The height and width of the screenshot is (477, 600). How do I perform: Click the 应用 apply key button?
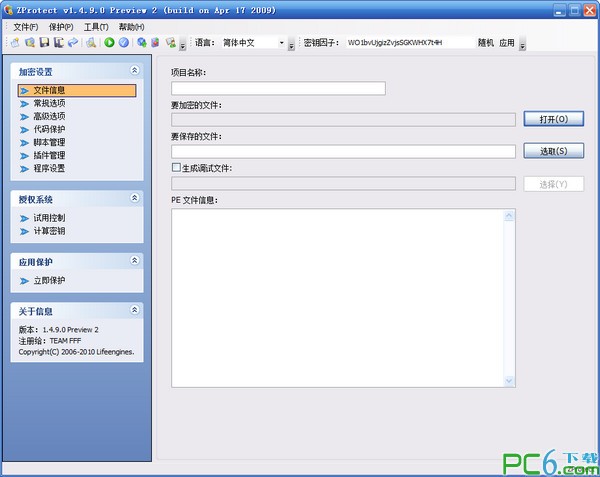pos(507,43)
